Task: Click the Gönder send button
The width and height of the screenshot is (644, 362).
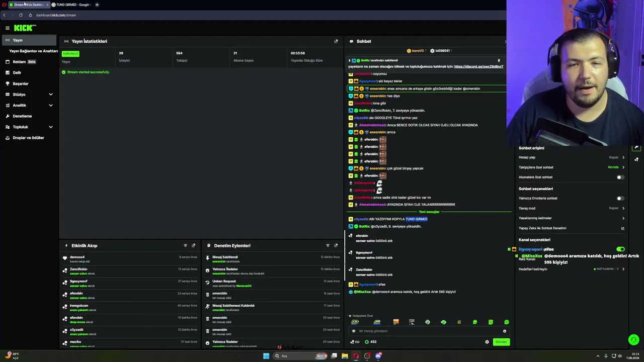Action: (501, 342)
